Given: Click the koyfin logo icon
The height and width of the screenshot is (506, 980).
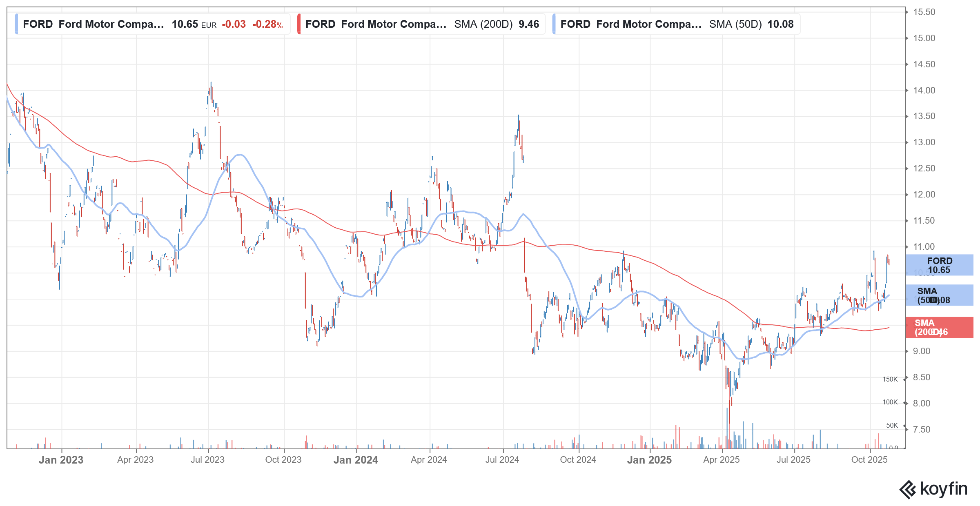Looking at the screenshot, I should pyautogui.click(x=908, y=489).
